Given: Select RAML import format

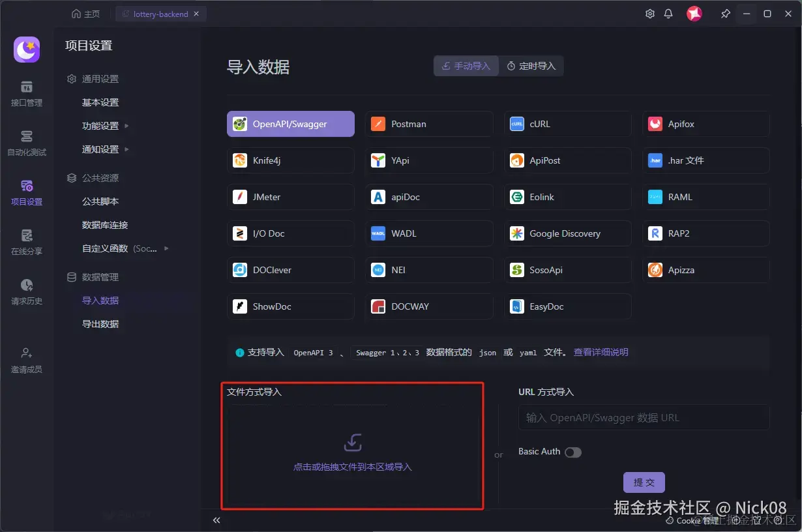Looking at the screenshot, I should (706, 197).
